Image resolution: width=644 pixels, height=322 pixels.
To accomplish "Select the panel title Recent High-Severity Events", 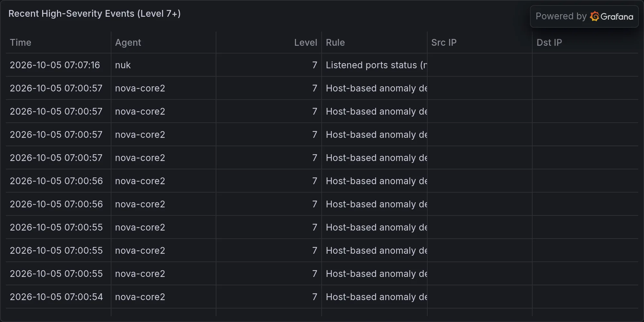I will tap(94, 14).
